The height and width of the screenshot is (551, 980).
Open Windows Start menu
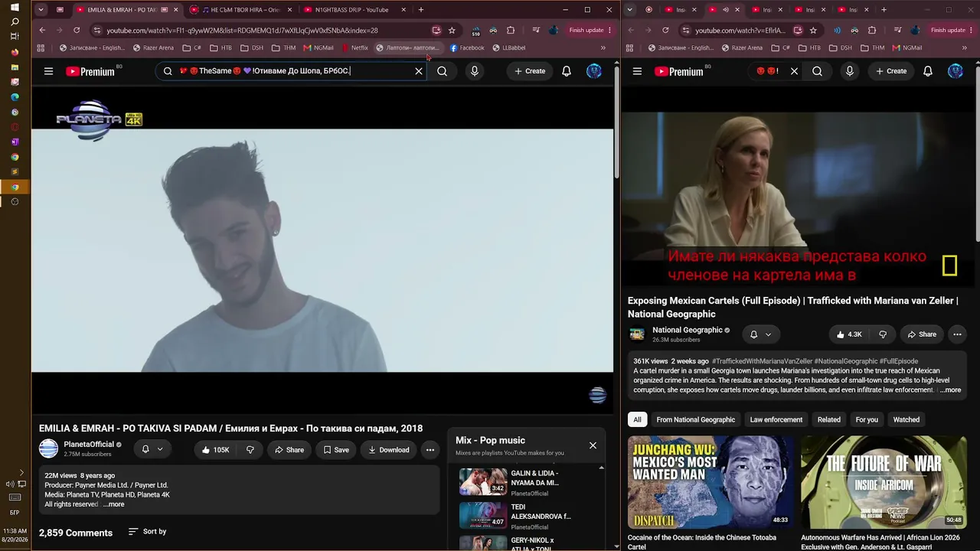[15, 7]
